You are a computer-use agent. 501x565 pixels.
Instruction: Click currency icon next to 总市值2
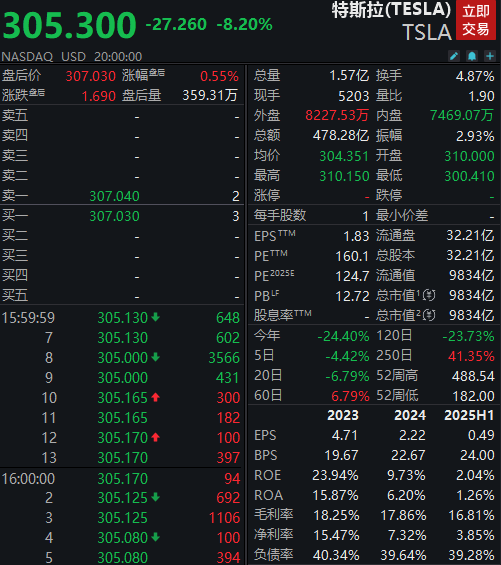coord(429,315)
